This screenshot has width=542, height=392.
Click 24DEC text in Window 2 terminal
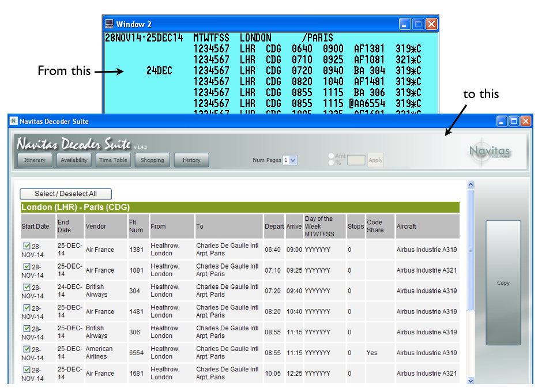click(159, 71)
